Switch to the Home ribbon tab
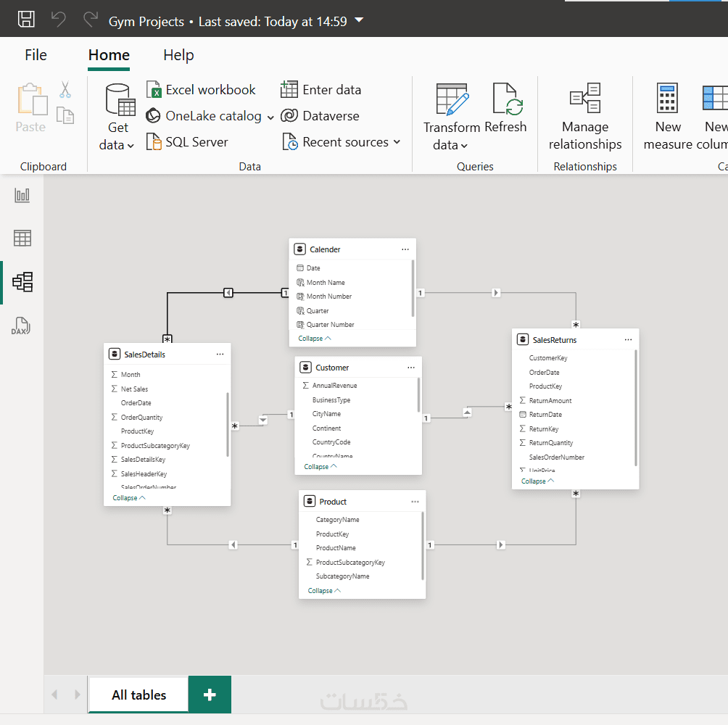 coord(109,55)
